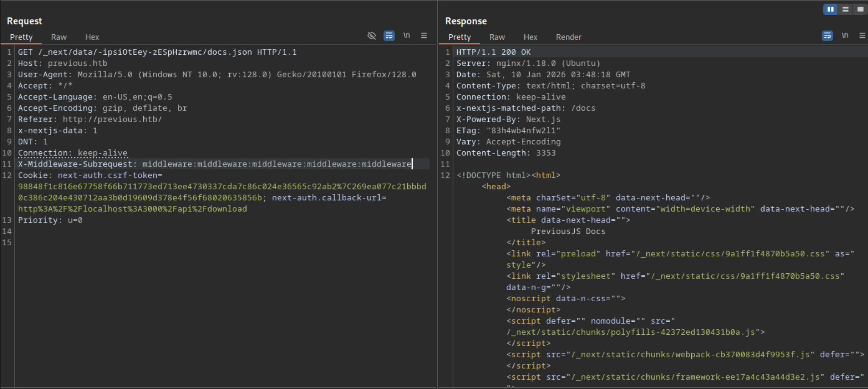Click the User-Agent header line

217,75
